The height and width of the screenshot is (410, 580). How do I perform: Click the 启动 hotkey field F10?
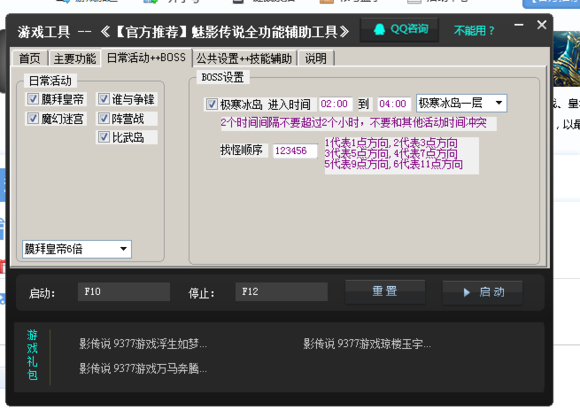coord(124,292)
